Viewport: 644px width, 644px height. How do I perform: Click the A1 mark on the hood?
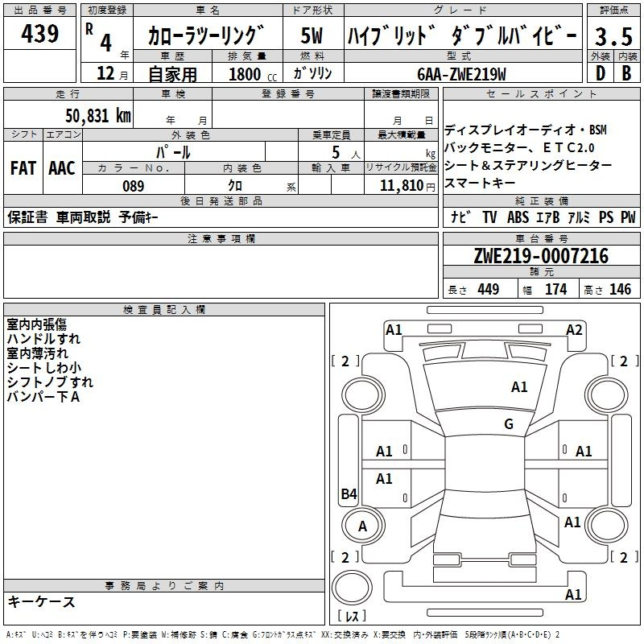[519, 387]
